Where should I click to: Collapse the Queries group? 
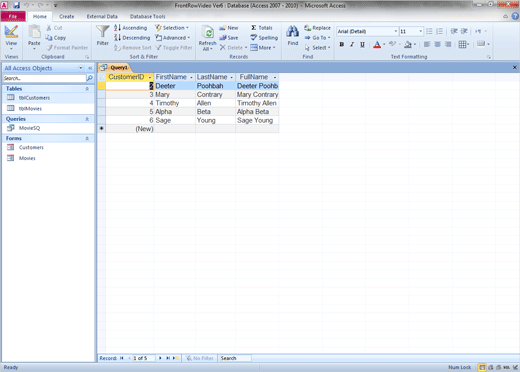click(87, 119)
